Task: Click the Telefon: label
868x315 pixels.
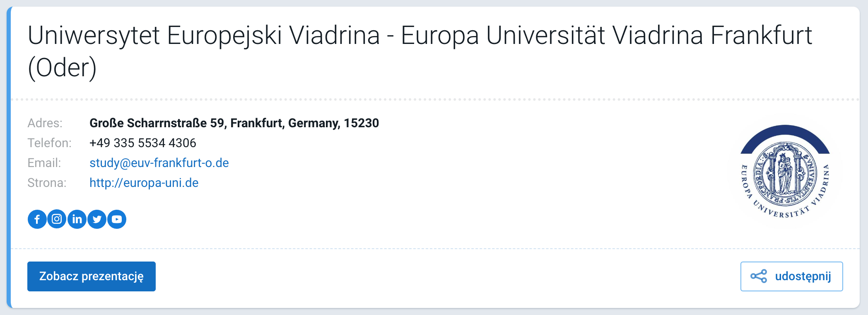Action: pos(50,143)
